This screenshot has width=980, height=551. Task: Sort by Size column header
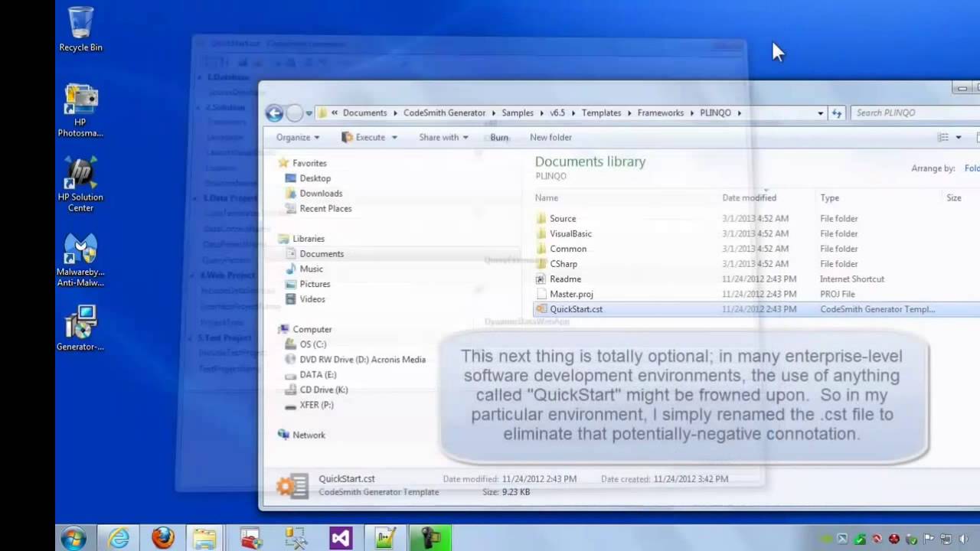pos(954,197)
